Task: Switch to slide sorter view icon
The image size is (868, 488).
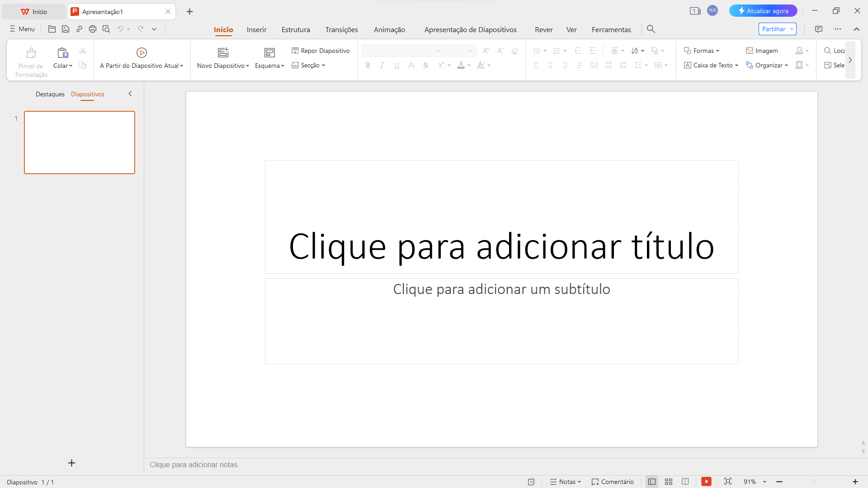Action: click(x=669, y=481)
